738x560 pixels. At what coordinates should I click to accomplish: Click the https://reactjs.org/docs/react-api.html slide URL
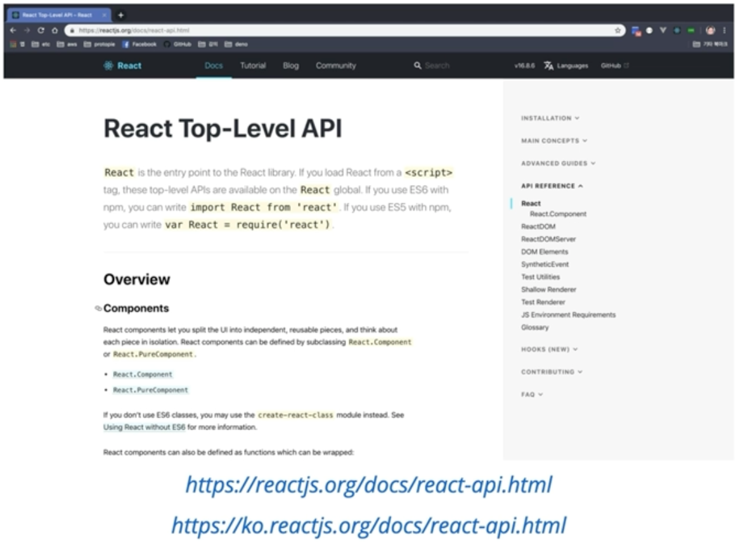[368, 485]
